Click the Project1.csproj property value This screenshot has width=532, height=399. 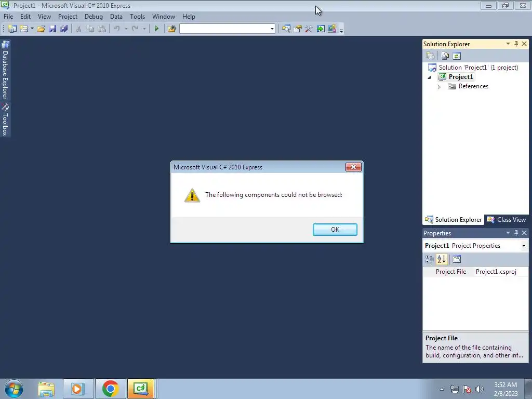(496, 272)
